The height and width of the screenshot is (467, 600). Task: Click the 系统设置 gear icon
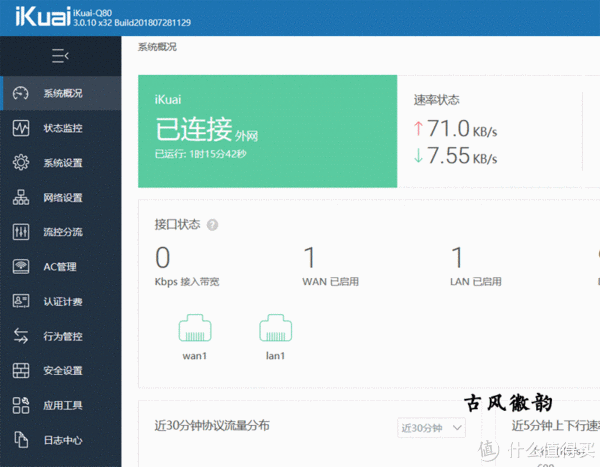[21, 162]
